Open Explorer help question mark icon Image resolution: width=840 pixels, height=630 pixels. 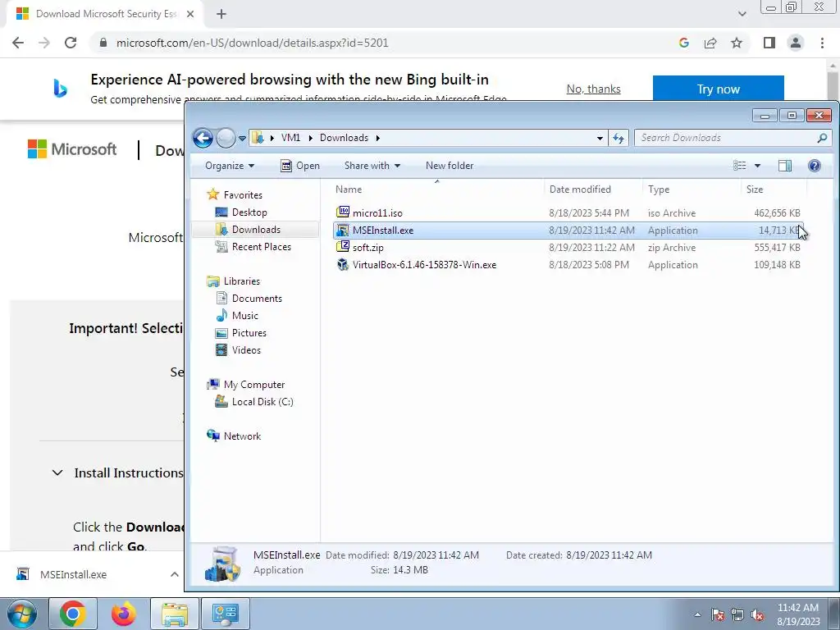[815, 166]
